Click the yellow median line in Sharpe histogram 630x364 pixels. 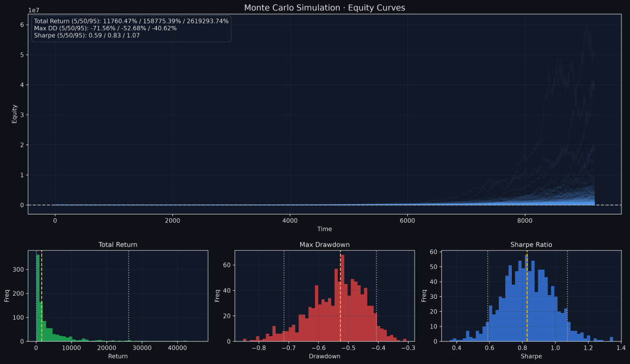(x=527, y=296)
